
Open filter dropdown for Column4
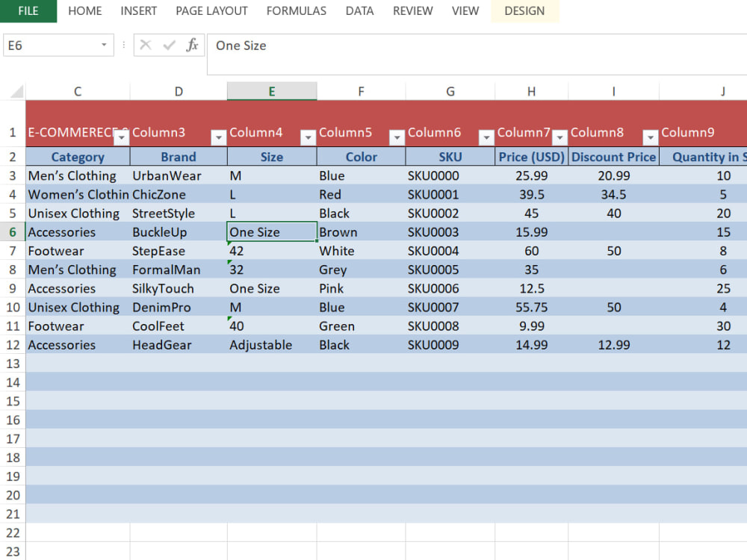pyautogui.click(x=309, y=137)
